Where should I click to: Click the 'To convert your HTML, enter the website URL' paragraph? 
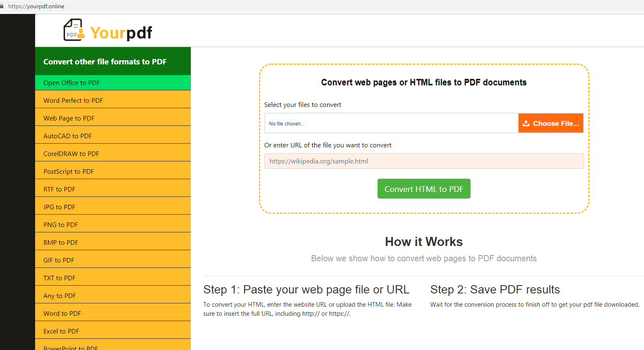click(307, 309)
